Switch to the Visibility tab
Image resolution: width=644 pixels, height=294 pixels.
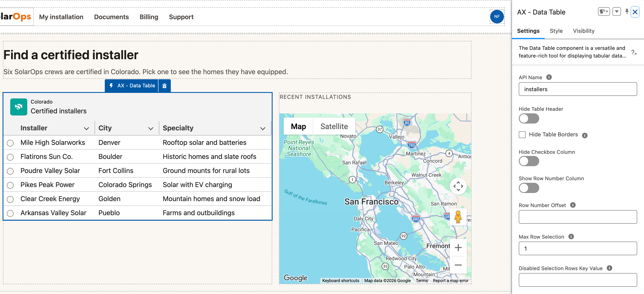(584, 31)
